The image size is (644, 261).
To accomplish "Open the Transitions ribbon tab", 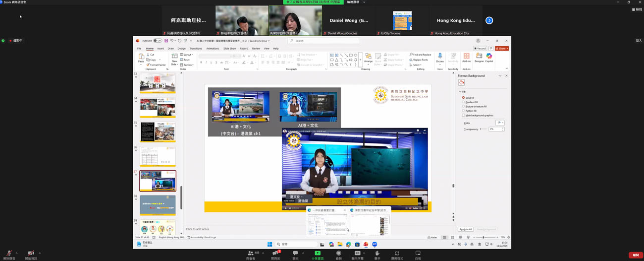I will point(196,49).
